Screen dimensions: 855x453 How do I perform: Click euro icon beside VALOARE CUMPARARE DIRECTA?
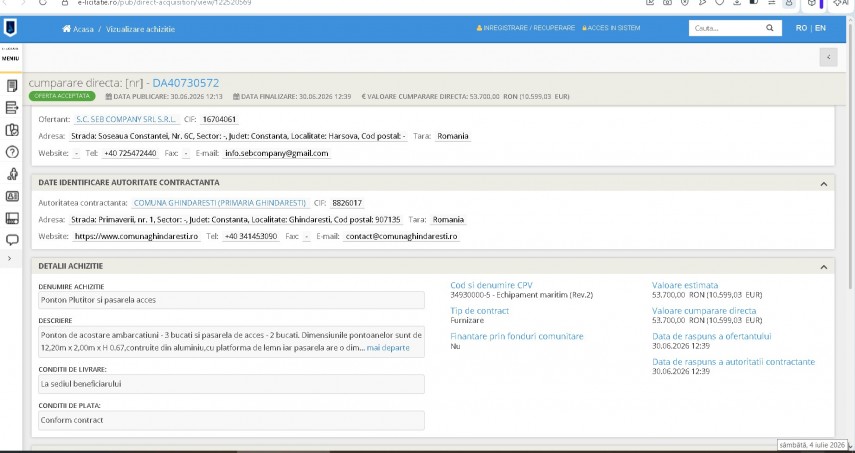(x=364, y=96)
